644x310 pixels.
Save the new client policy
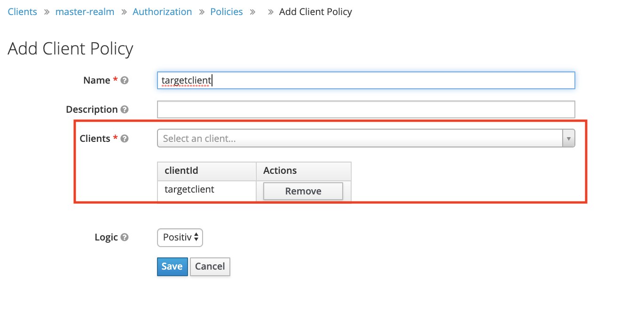172,266
